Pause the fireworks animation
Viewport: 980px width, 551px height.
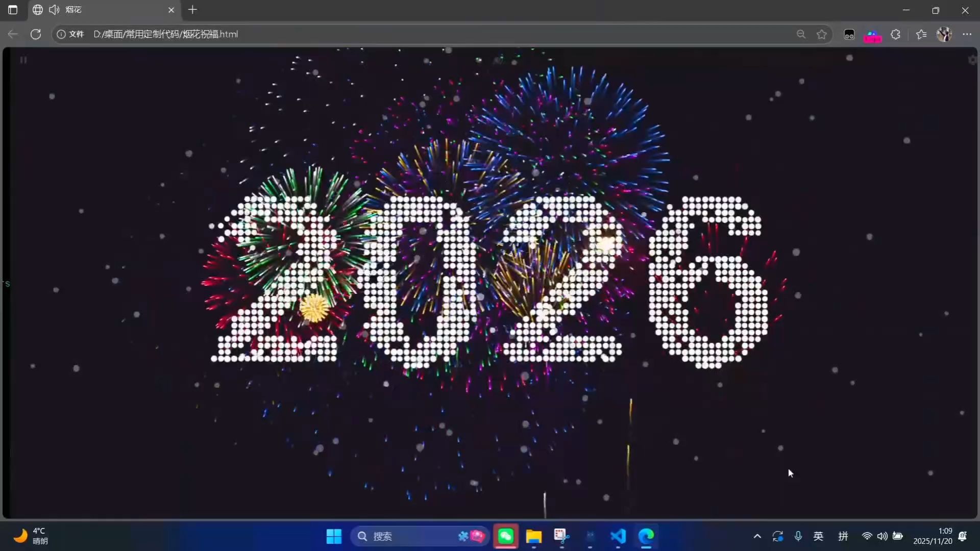23,60
